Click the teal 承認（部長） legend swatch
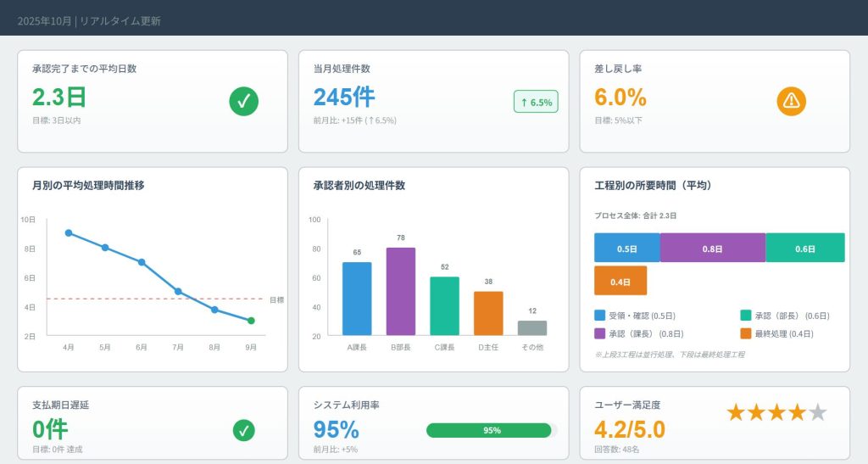 (x=746, y=314)
